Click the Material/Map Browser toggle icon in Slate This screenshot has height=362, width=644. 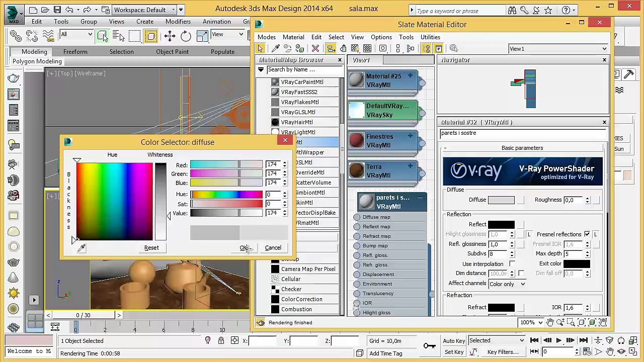(x=427, y=48)
